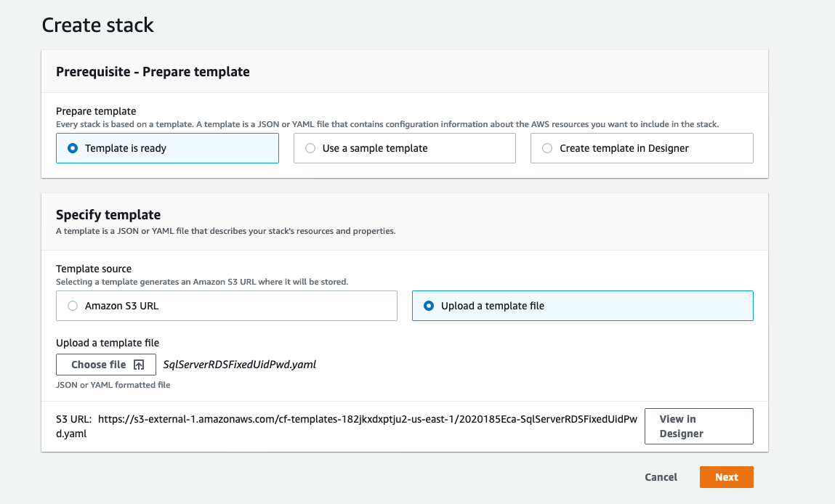
Task: Select Upload a template file source
Action: [429, 305]
